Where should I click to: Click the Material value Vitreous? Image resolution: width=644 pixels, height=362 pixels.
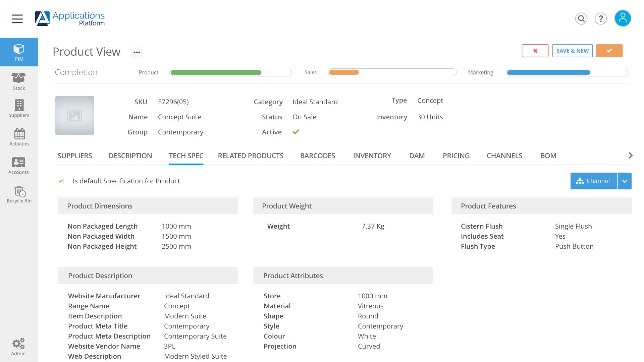click(371, 306)
